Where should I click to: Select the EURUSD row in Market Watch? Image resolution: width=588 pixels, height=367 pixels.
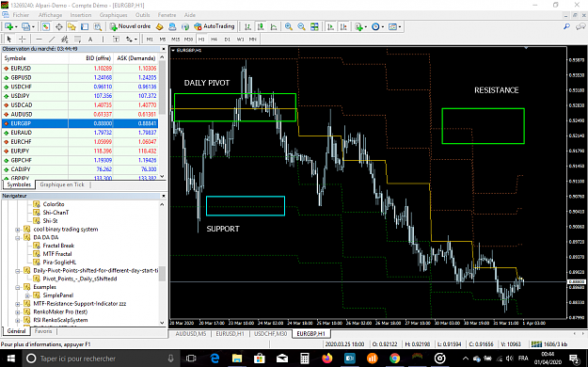[80, 69]
